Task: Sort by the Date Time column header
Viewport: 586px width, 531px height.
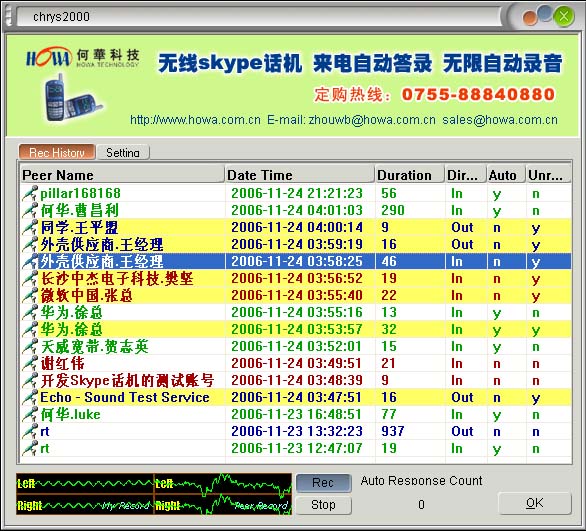Action: 300,175
